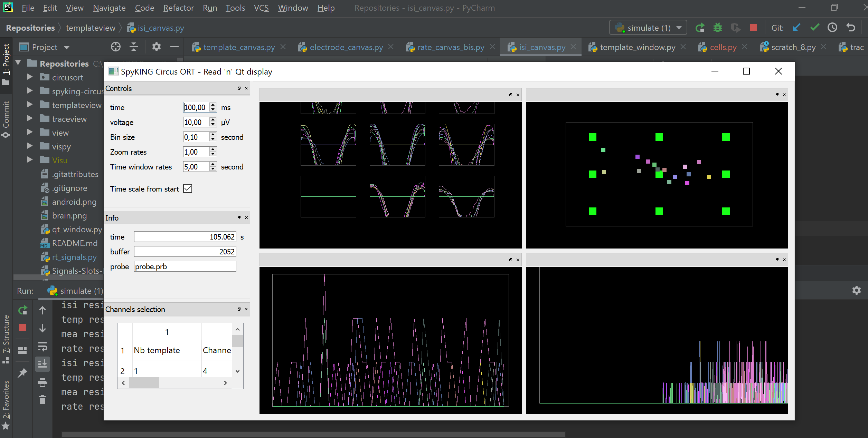Close the Channels selection dock panel
Screen dimensions: 868x438
click(x=246, y=309)
